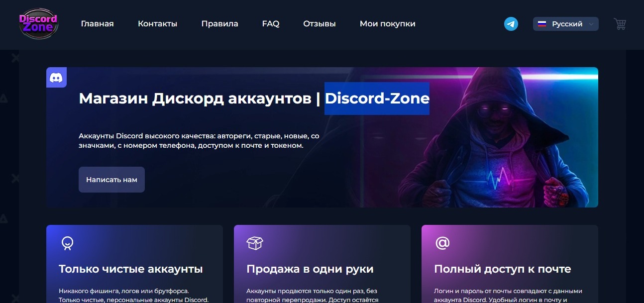
Task: Expand the Русский language dropdown
Action: (x=566, y=24)
